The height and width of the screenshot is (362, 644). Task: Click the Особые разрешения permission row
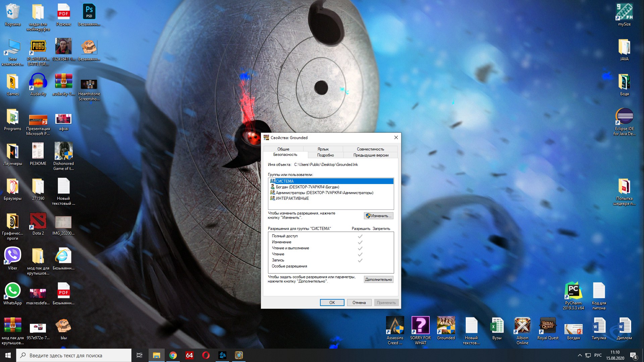click(331, 266)
